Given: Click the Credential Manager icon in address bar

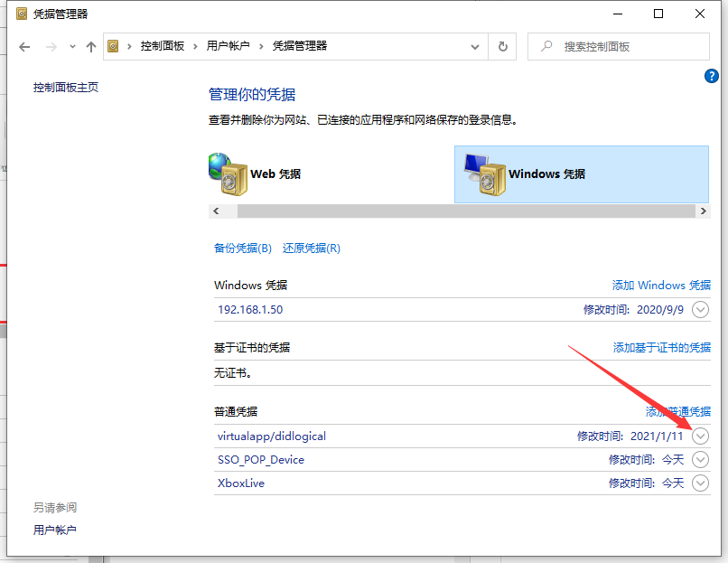Looking at the screenshot, I should tap(112, 46).
